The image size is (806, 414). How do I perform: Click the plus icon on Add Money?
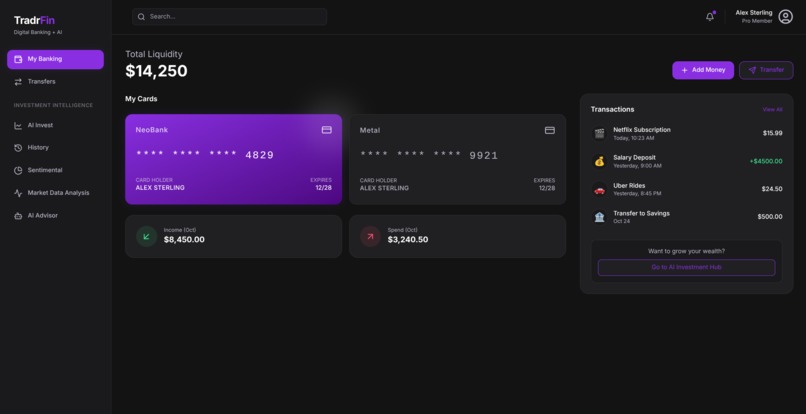tap(684, 70)
